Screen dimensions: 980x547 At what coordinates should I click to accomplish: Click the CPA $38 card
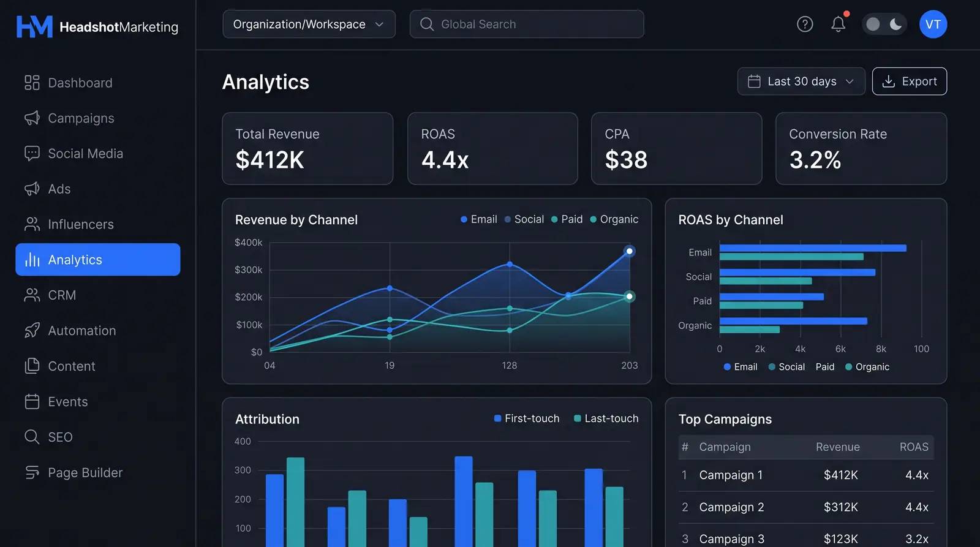coord(676,148)
